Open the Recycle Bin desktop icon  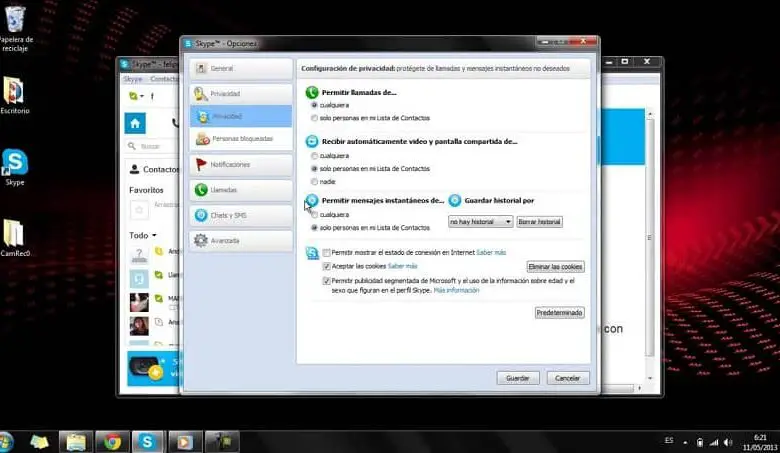[x=15, y=27]
